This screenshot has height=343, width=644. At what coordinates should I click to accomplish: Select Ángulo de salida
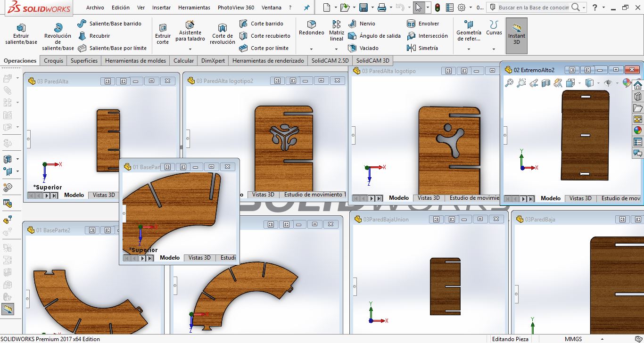pyautogui.click(x=374, y=36)
